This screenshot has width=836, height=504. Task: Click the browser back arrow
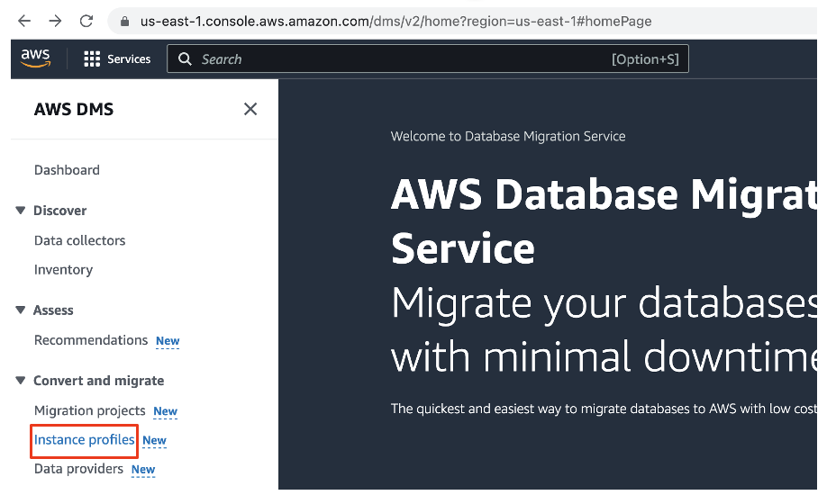click(24, 21)
